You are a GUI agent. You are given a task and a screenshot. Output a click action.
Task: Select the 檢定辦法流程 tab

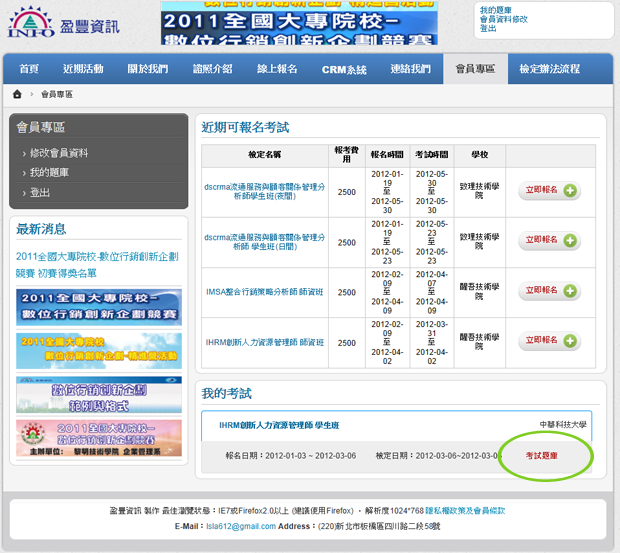click(x=549, y=69)
